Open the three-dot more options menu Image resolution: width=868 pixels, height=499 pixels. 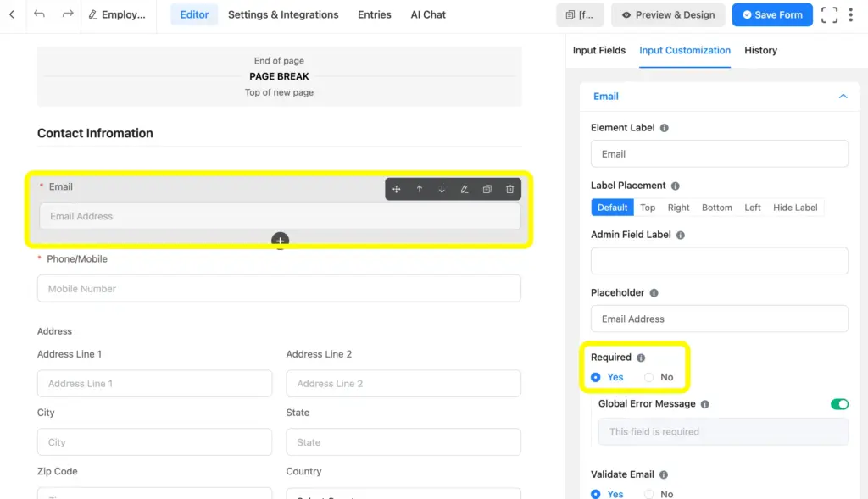pyautogui.click(x=851, y=15)
